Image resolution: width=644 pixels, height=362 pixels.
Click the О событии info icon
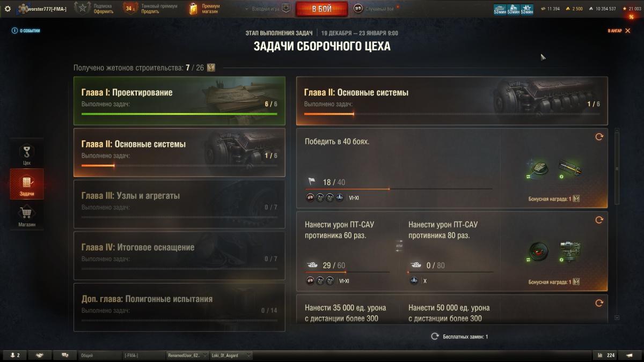(x=14, y=31)
